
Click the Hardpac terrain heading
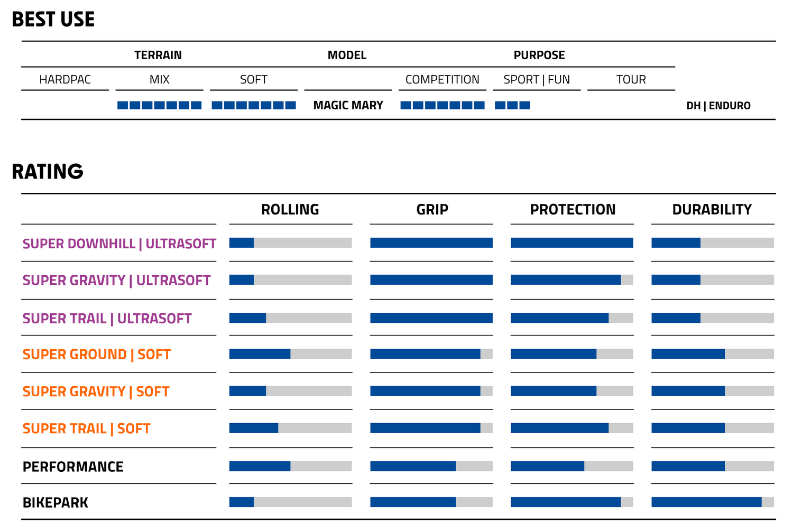point(65,80)
